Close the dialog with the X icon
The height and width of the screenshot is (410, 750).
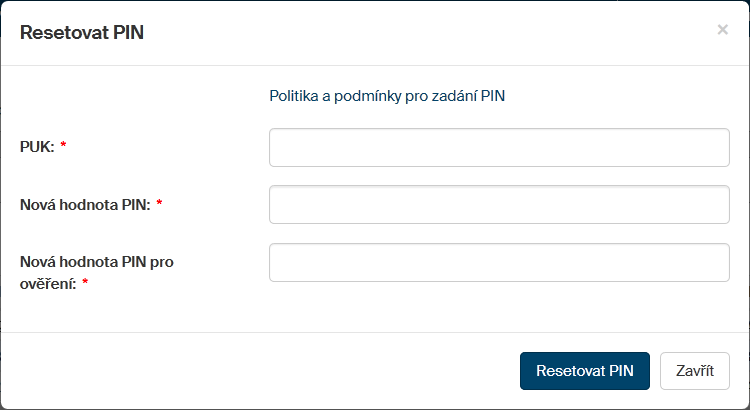point(722,30)
